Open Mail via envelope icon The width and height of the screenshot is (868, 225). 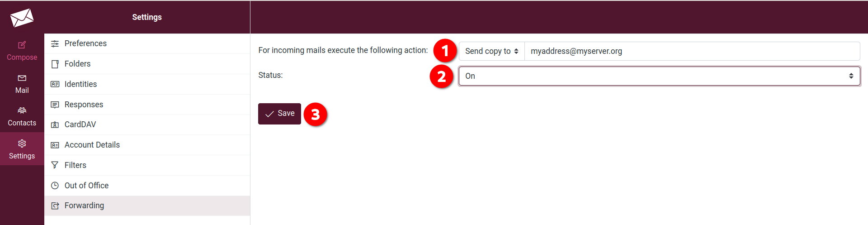click(x=22, y=78)
